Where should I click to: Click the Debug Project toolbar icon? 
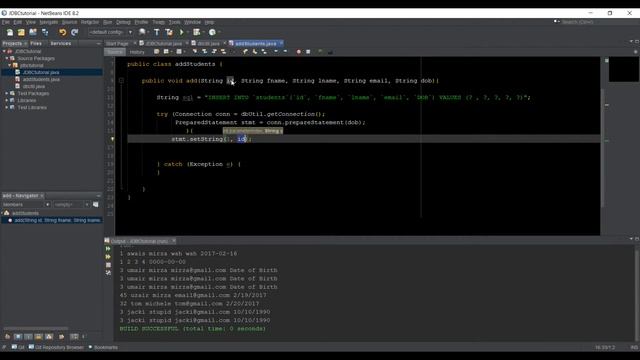coord(197,32)
